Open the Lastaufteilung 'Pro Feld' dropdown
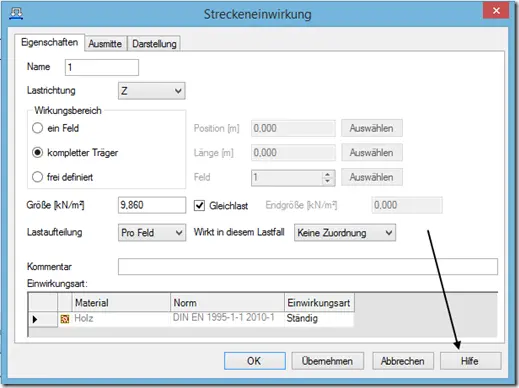The image size is (519, 388). (152, 233)
